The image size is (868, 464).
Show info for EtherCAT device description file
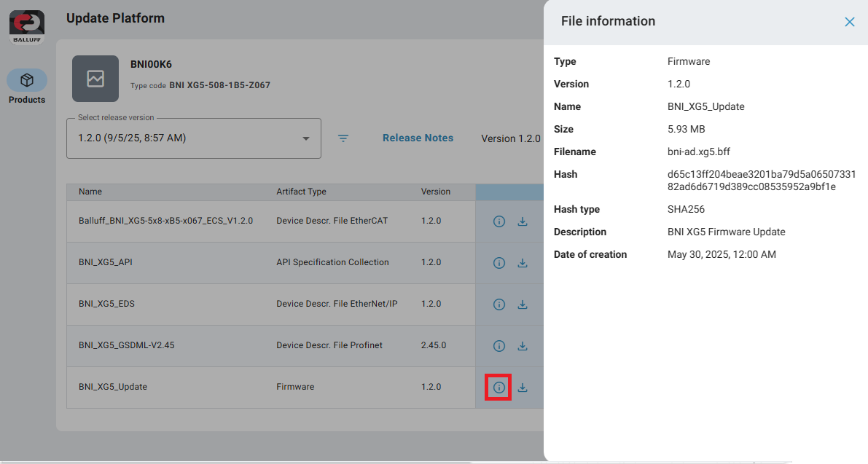coord(499,221)
